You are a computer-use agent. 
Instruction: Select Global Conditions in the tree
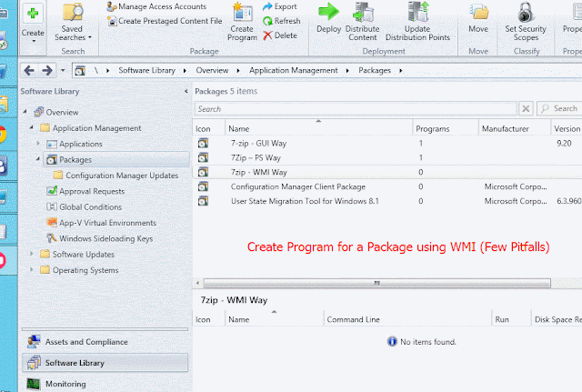(x=90, y=207)
